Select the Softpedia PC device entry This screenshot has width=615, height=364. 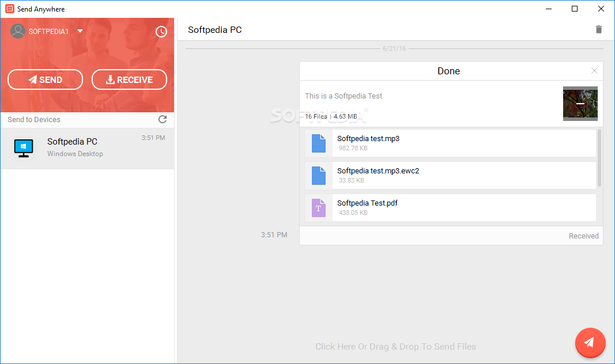[88, 149]
